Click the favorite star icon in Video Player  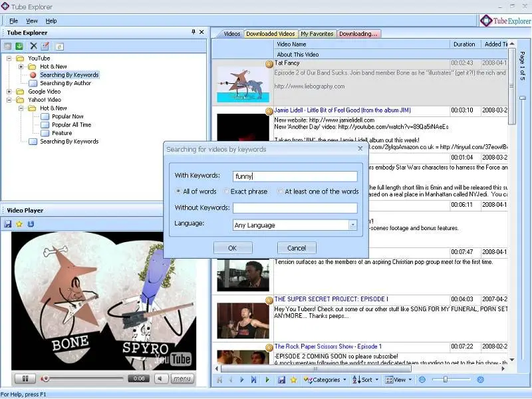(19, 224)
